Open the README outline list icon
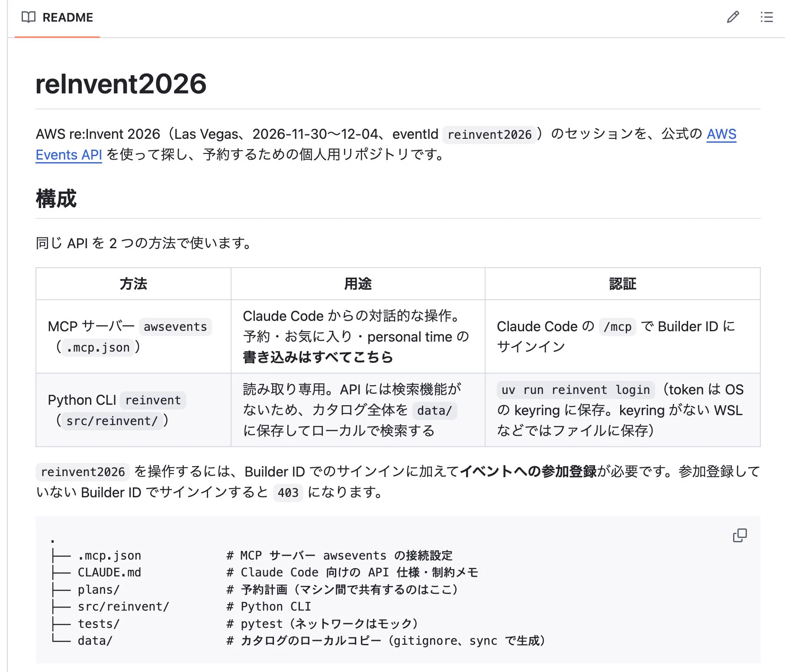Screen dimensions: 785x672 pos(766,17)
